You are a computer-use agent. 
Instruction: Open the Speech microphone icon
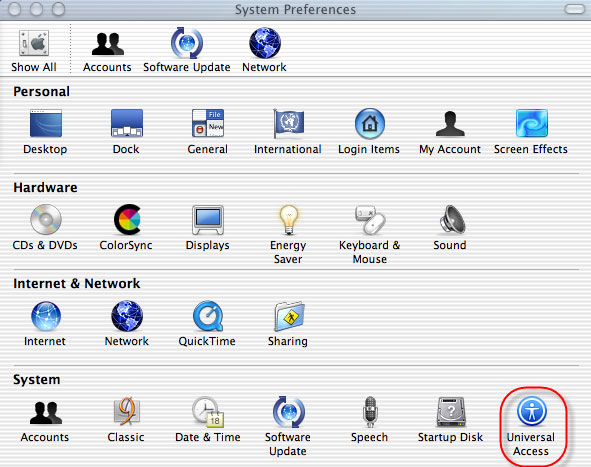pos(370,412)
